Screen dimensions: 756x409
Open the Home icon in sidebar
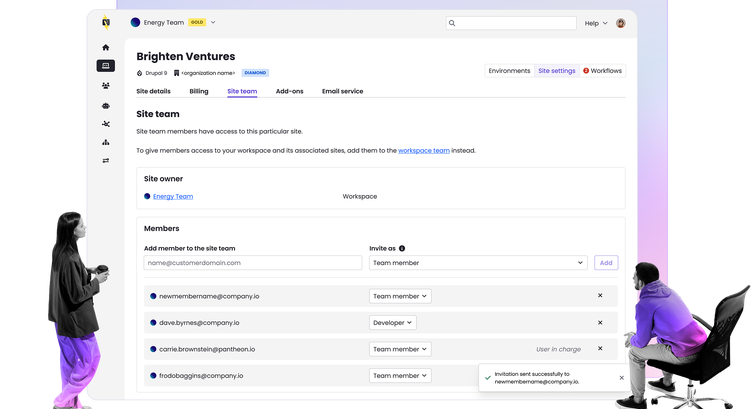[x=106, y=47]
